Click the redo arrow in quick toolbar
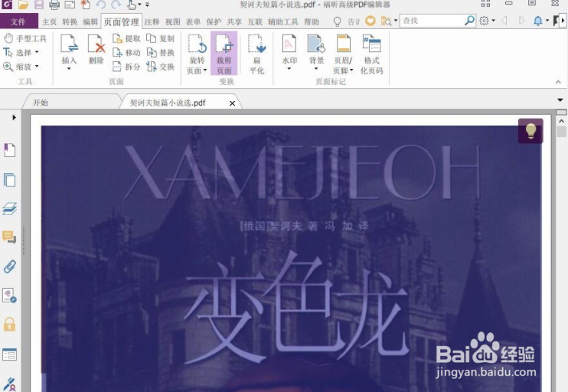This screenshot has height=392, width=568. click(x=116, y=5)
